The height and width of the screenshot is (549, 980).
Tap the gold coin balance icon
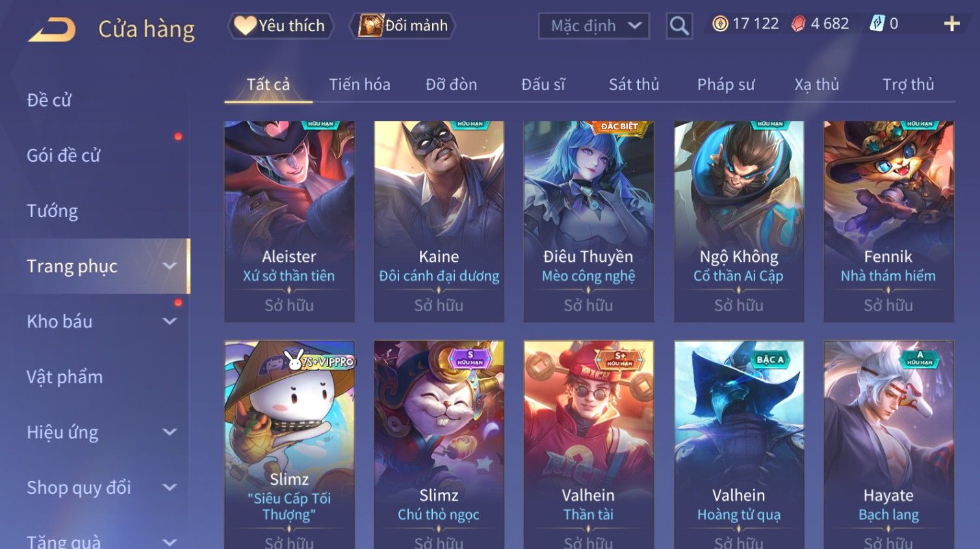coord(720,24)
